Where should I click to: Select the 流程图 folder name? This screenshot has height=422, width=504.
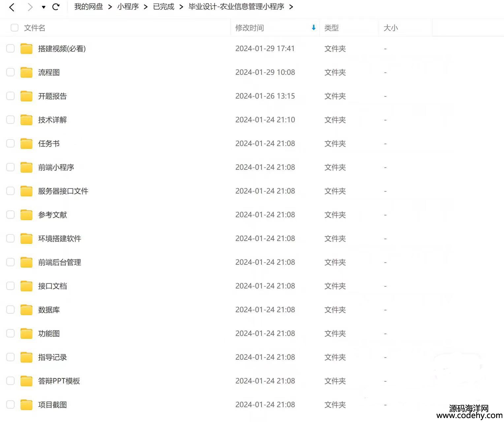(x=49, y=72)
